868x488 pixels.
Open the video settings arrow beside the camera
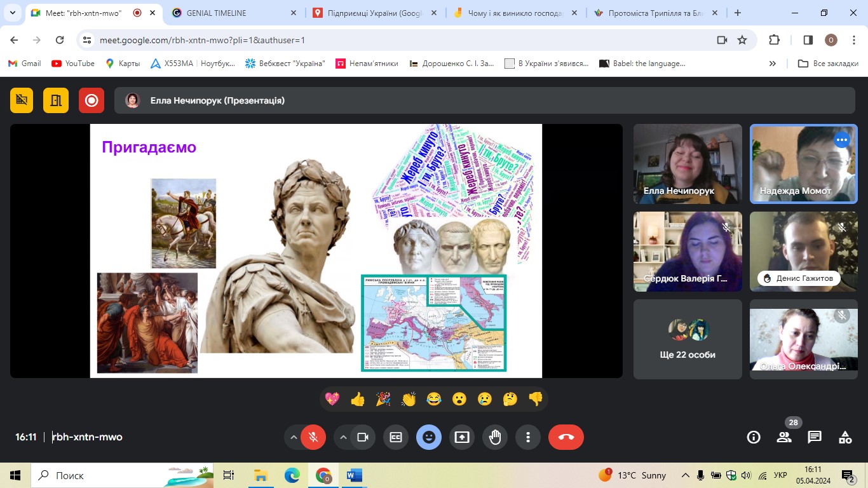(x=343, y=437)
